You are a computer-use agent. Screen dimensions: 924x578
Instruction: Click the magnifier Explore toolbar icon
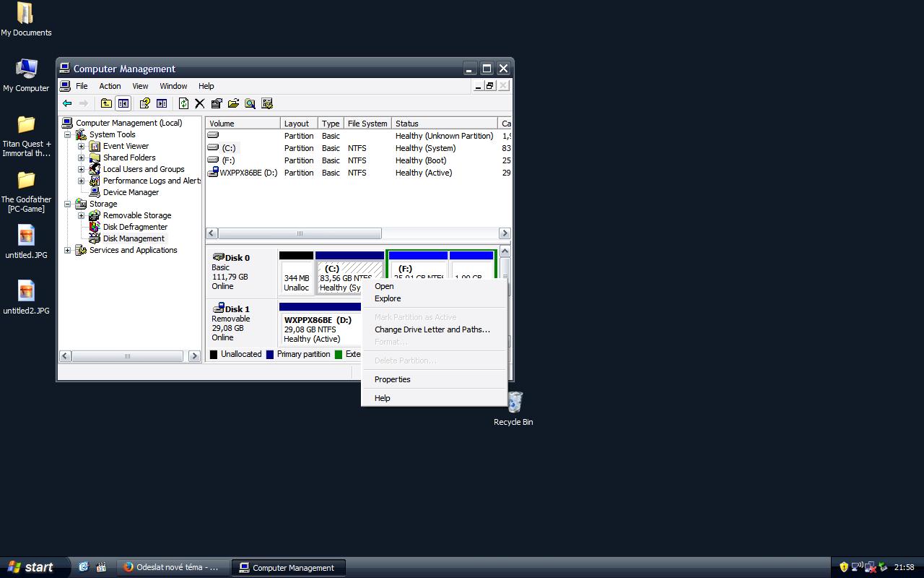(250, 103)
